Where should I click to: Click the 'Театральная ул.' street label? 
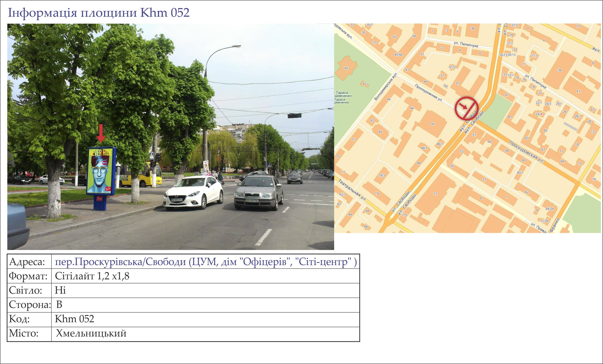tap(352, 190)
